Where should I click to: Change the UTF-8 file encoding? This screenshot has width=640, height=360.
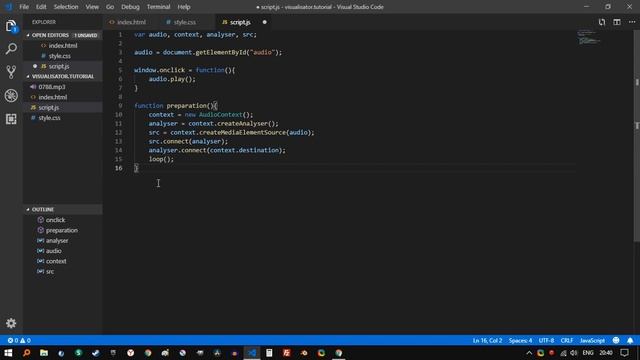tap(546, 340)
